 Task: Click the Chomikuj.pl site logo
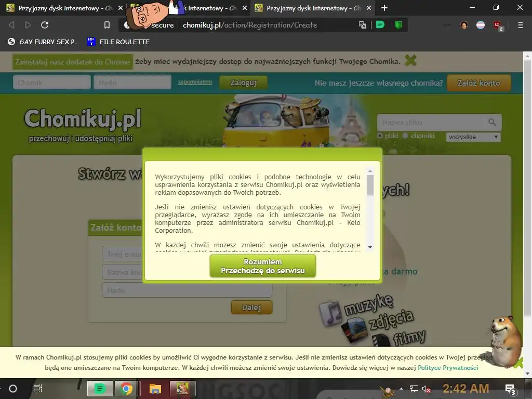pos(83,119)
